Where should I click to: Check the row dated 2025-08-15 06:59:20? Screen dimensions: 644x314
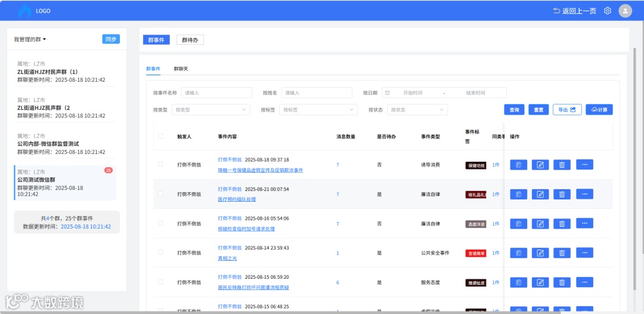[160, 282]
